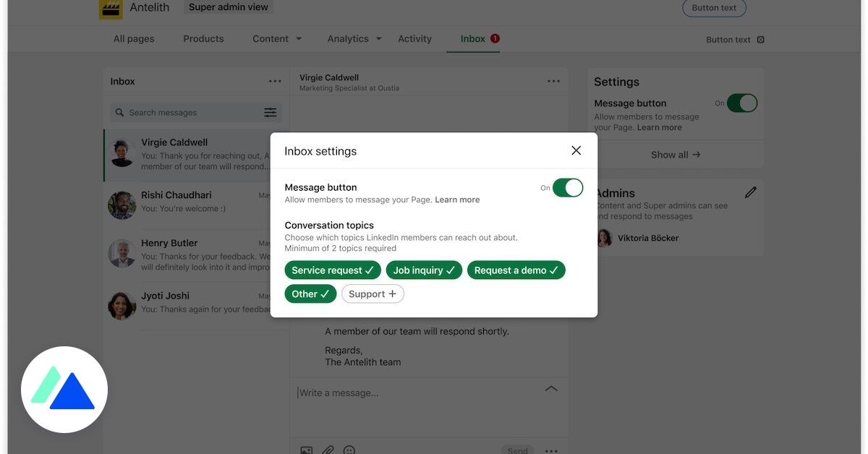Click the Inbox unread notification badge
This screenshot has height=454, width=868.
pyautogui.click(x=495, y=39)
